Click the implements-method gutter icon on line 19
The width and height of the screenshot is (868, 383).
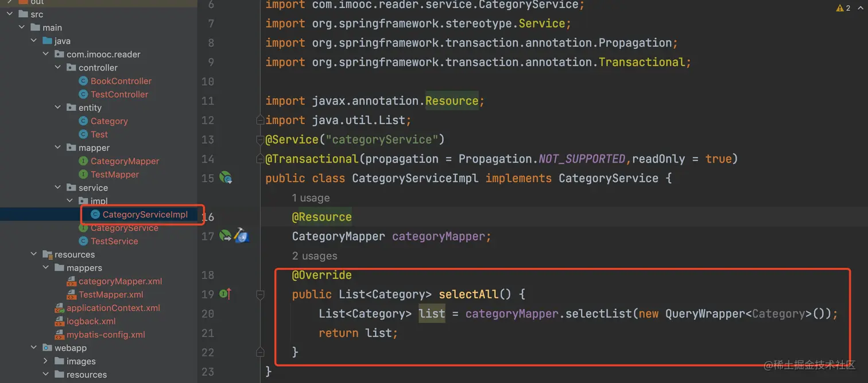click(x=226, y=294)
